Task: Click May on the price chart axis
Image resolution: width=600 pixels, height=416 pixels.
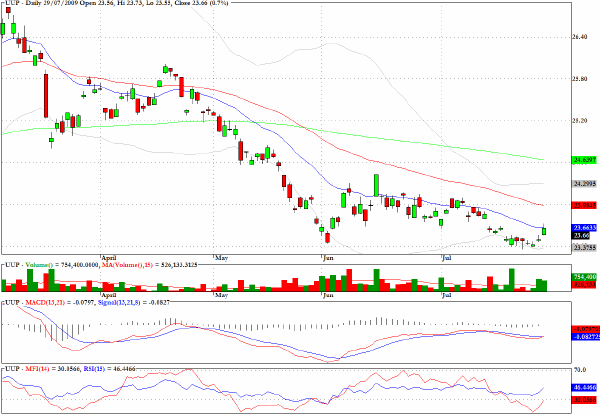Action: [x=222, y=258]
